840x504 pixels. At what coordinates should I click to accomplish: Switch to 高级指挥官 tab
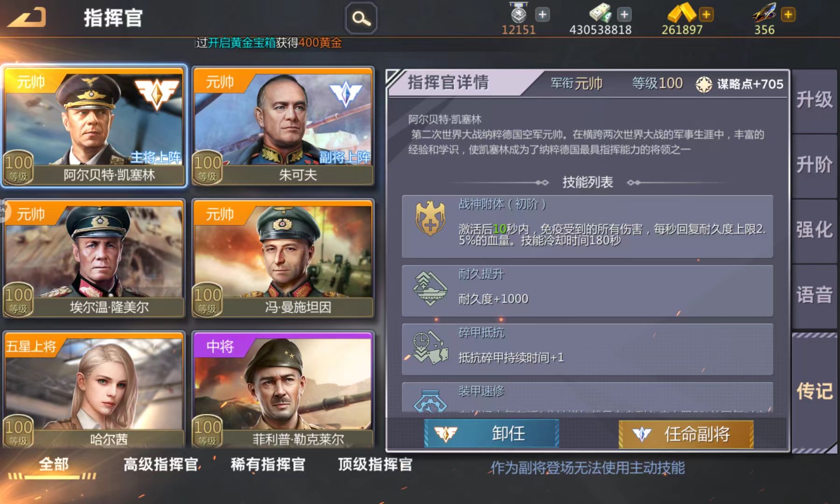pyautogui.click(x=161, y=464)
